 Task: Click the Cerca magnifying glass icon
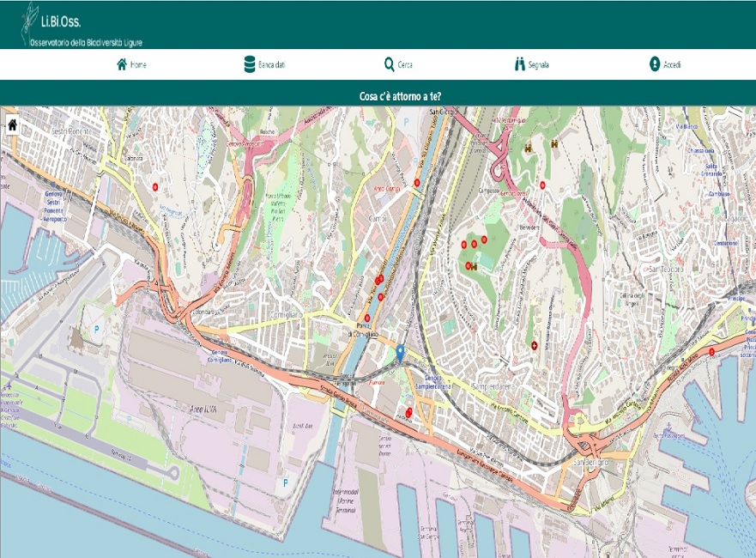[x=389, y=64]
